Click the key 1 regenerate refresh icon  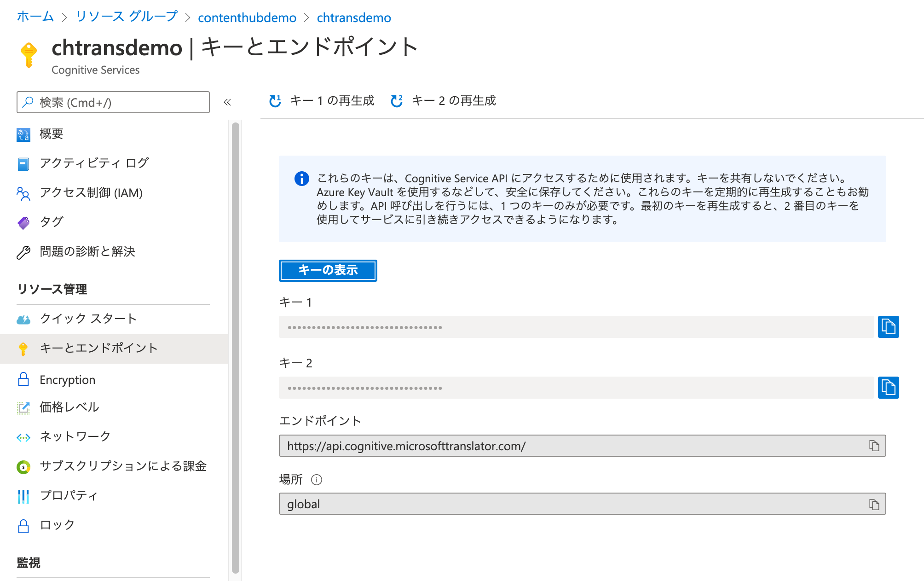pos(275,101)
